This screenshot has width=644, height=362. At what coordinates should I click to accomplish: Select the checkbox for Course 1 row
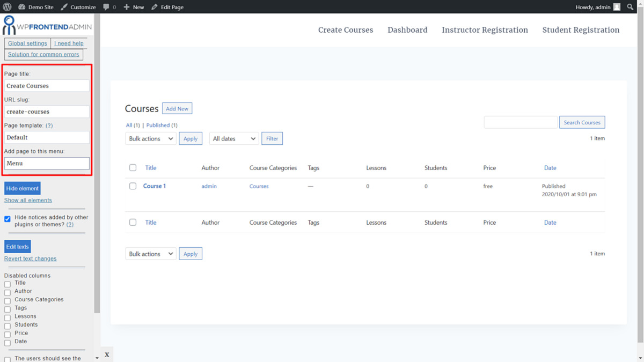pyautogui.click(x=133, y=186)
